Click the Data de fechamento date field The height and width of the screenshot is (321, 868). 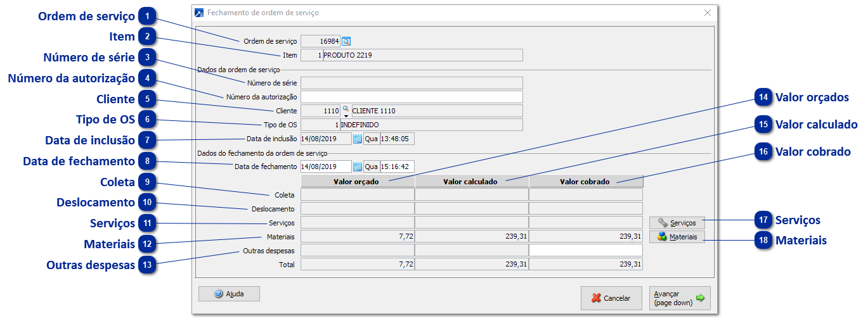pos(326,167)
